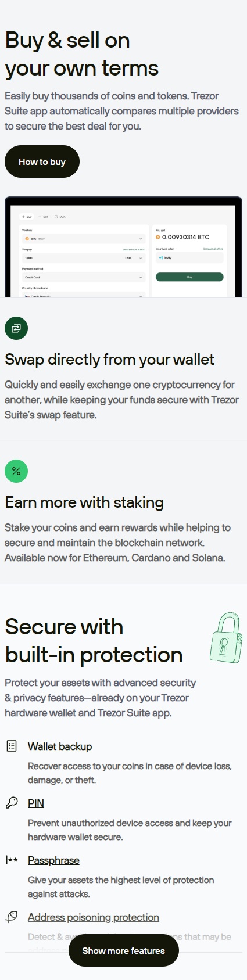The width and height of the screenshot is (247, 980).
Task: Select the DCA tab in mockup
Action: tap(60, 217)
